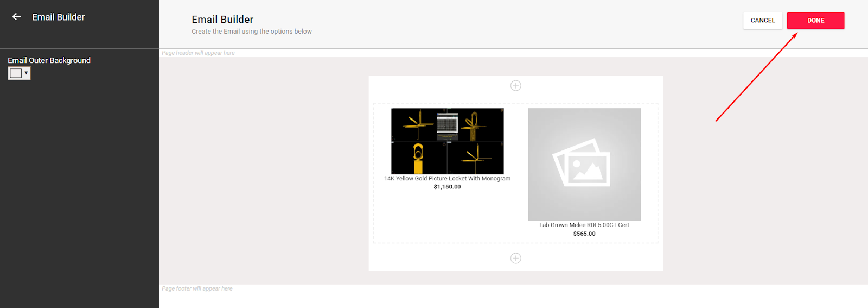Click the Lab Grown Melee RDI 5.00CT Cert title
Viewport: 868px width, 308px height.
coord(584,225)
